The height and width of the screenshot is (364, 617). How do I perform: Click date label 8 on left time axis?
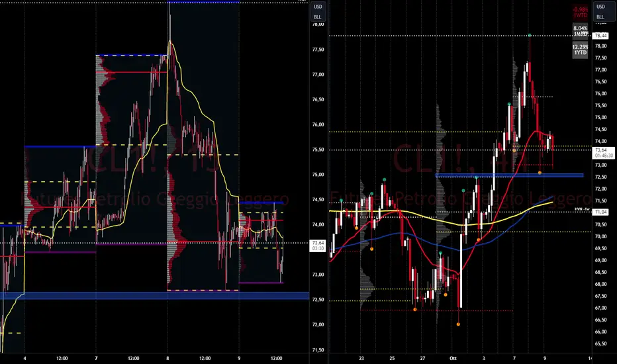pyautogui.click(x=167, y=359)
